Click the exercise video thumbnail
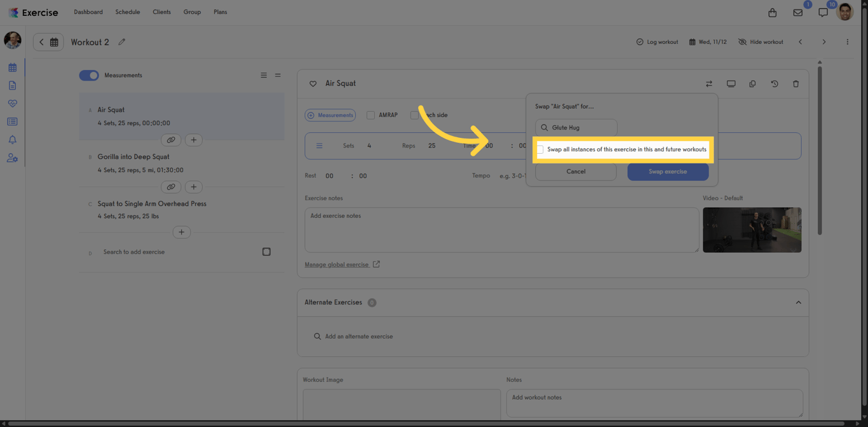The image size is (868, 427). (752, 229)
